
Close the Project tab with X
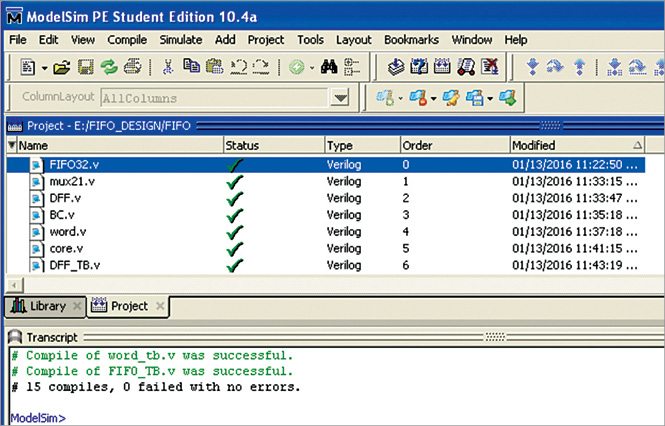click(160, 306)
